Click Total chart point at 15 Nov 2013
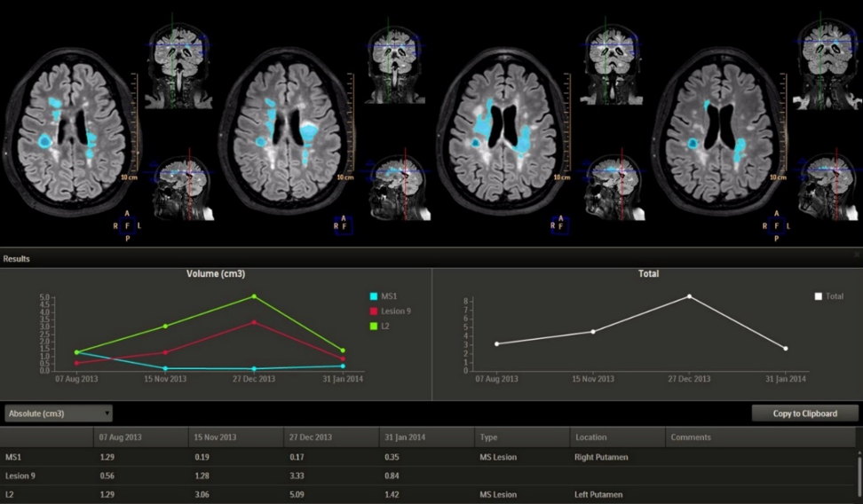The height and width of the screenshot is (504, 863). (593, 332)
